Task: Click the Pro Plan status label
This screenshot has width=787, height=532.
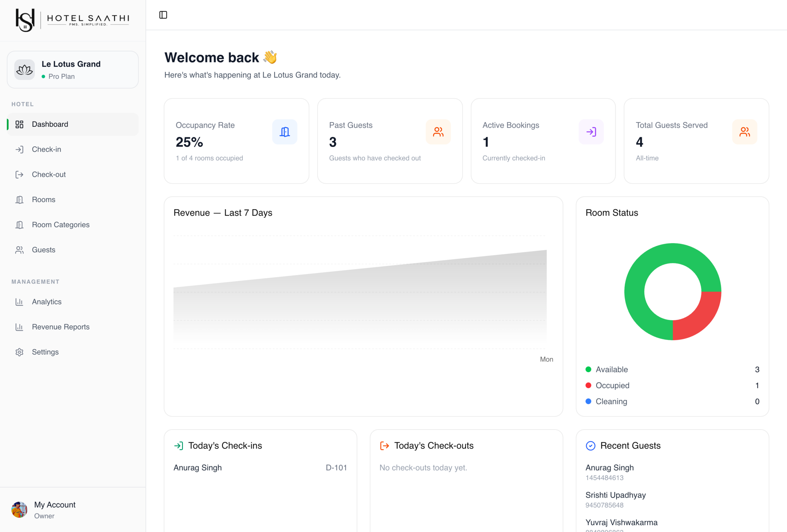Action: point(61,77)
